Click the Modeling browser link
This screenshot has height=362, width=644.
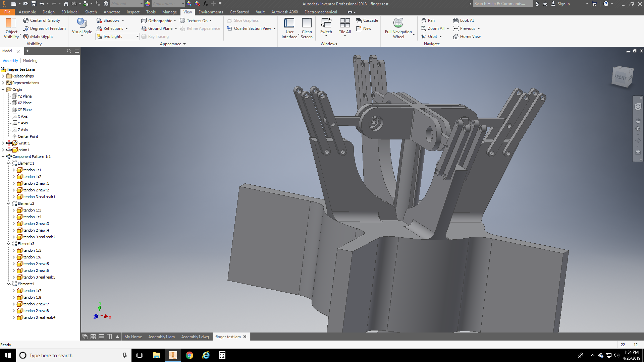(x=30, y=61)
